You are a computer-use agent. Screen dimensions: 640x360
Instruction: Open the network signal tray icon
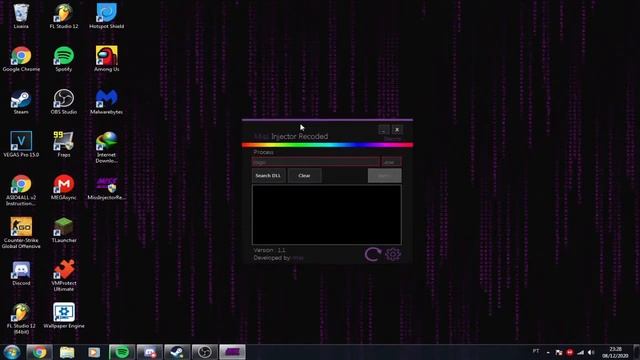tap(580, 352)
